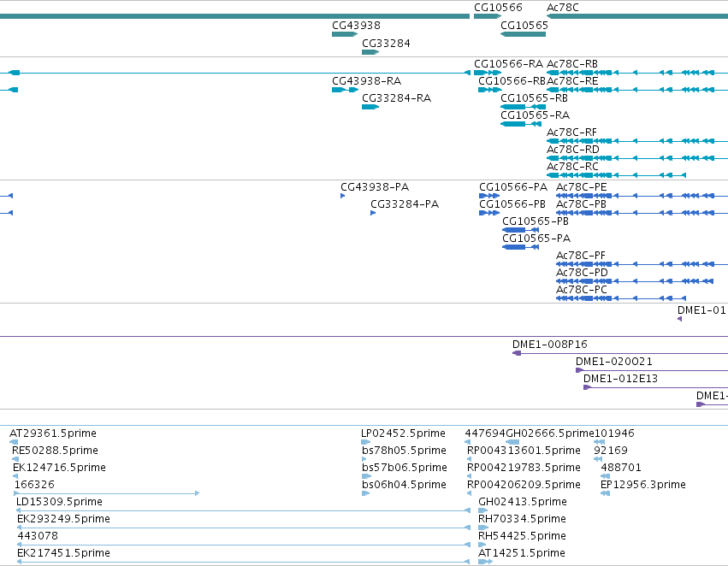Screen dimensions: 728x566
Task: Select protein Ac78C-PB
Action: (x=581, y=204)
